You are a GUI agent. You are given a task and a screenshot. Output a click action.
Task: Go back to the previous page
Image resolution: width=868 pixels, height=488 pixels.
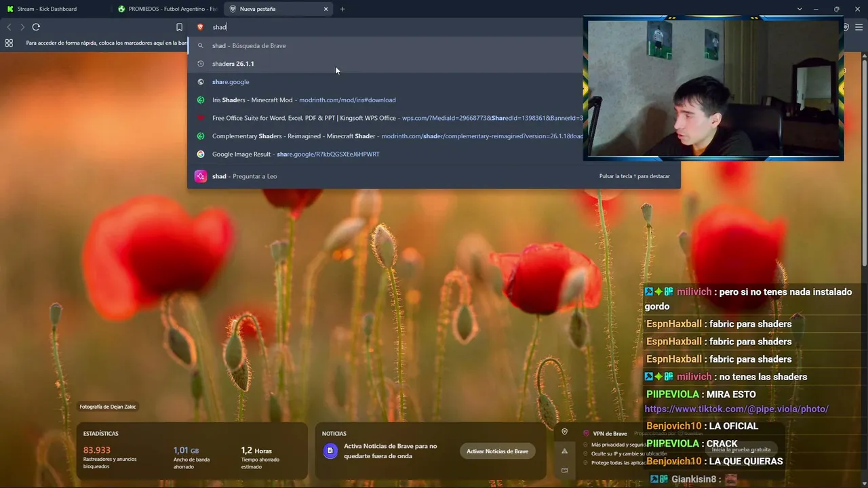click(x=9, y=27)
